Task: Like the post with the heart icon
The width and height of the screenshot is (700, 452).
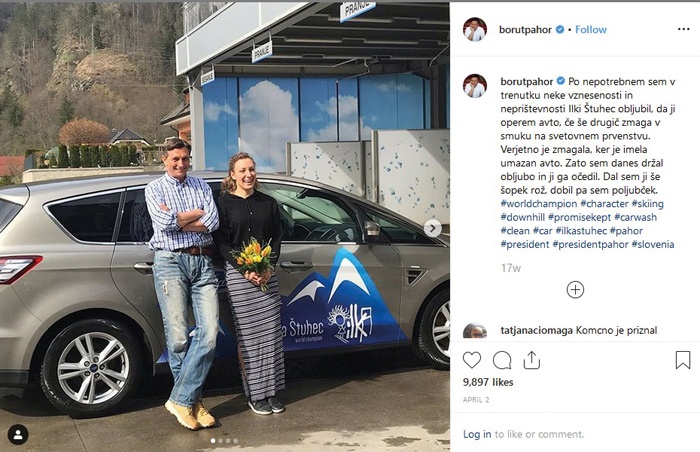Action: 472,360
